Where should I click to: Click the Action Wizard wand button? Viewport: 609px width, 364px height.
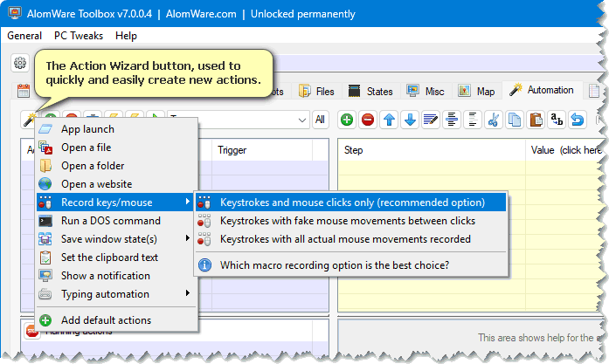pyautogui.click(x=29, y=120)
